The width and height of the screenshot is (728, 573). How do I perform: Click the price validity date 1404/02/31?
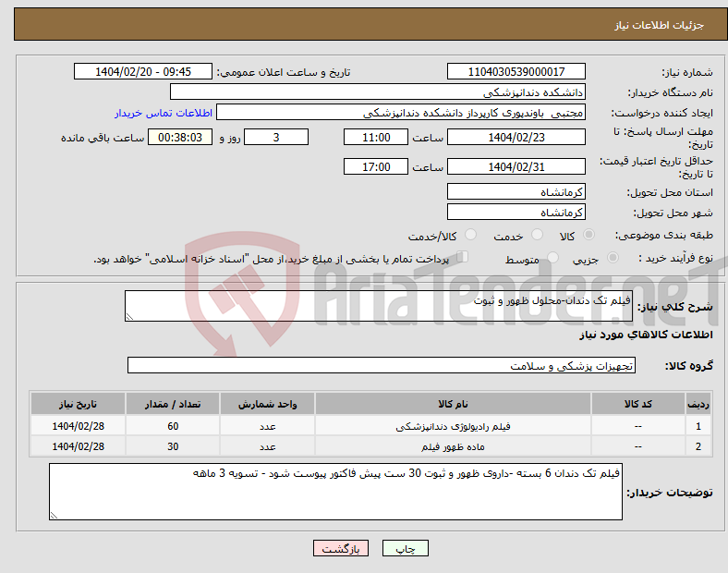coord(516,166)
